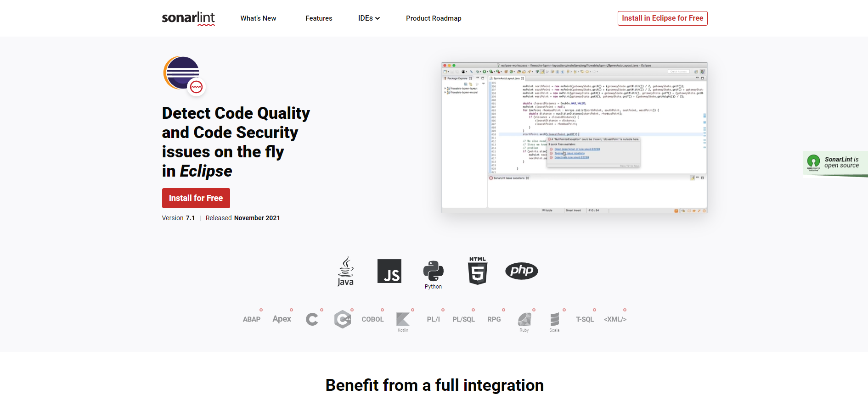Click the Detect Code Quality headline
The image size is (868, 411).
[x=236, y=142]
